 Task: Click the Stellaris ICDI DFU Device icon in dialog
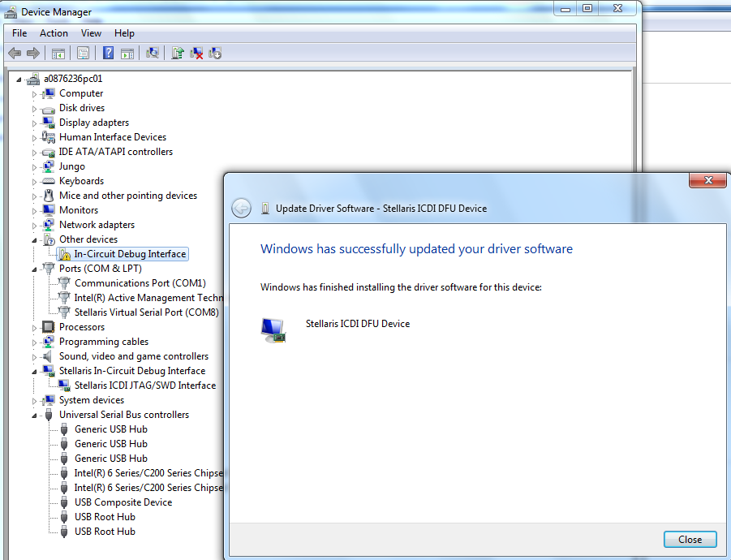[x=273, y=330]
